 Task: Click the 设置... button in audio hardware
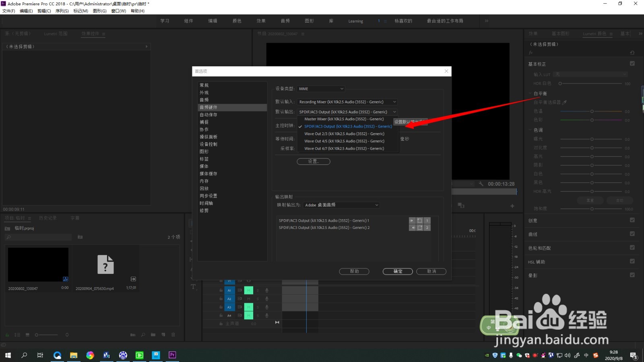coord(314,161)
